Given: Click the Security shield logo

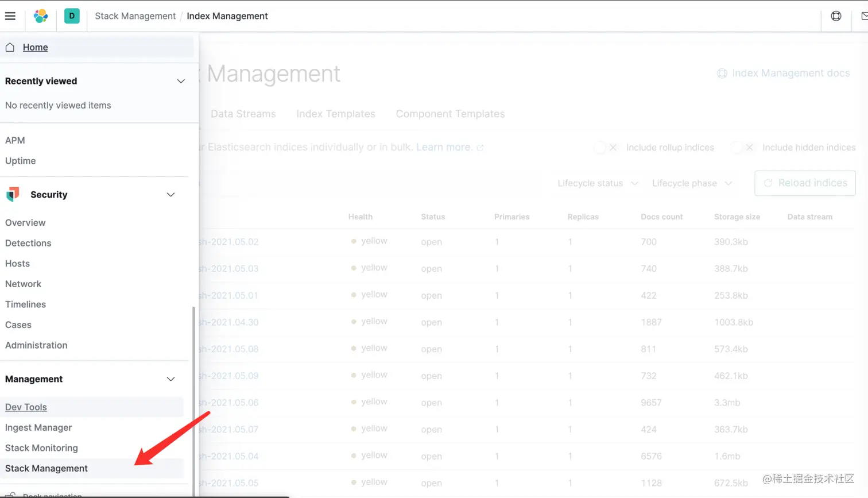Looking at the screenshot, I should [x=13, y=195].
